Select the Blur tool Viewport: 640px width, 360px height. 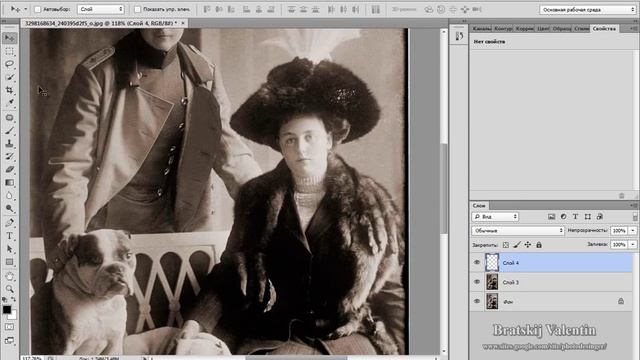pyautogui.click(x=9, y=196)
